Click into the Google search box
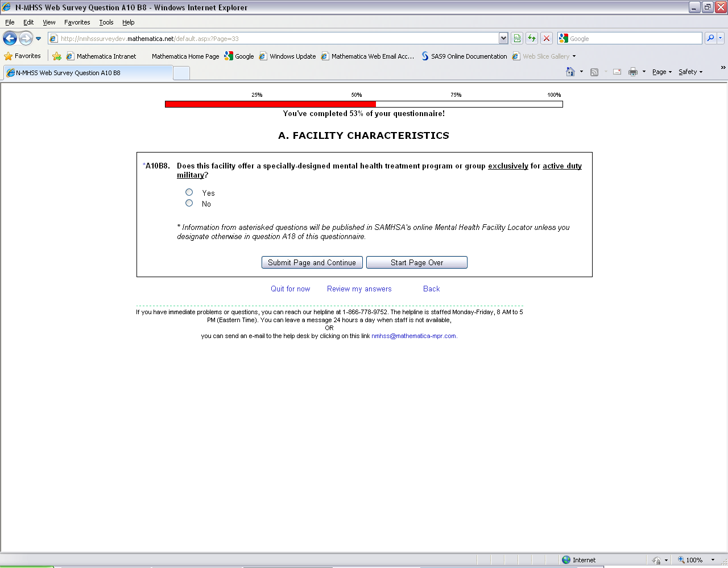 (x=635, y=38)
